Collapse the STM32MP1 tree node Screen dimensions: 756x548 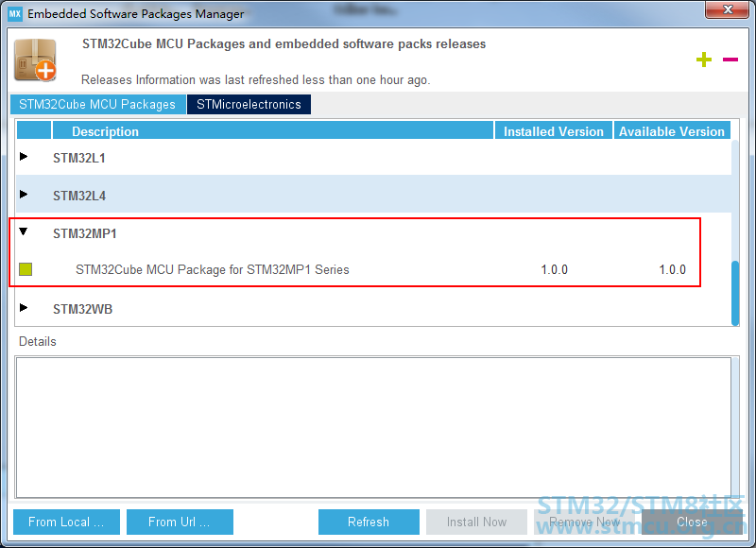[23, 231]
